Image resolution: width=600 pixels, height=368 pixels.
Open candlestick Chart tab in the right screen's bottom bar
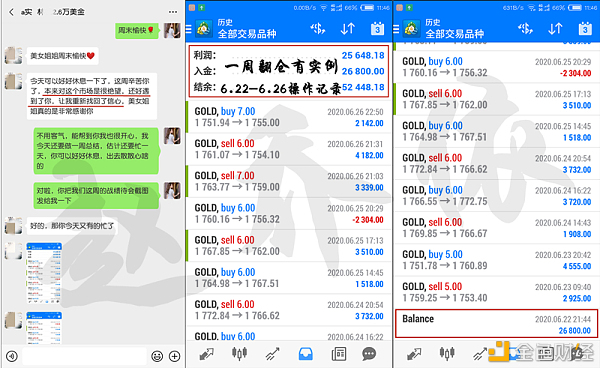pos(447,353)
